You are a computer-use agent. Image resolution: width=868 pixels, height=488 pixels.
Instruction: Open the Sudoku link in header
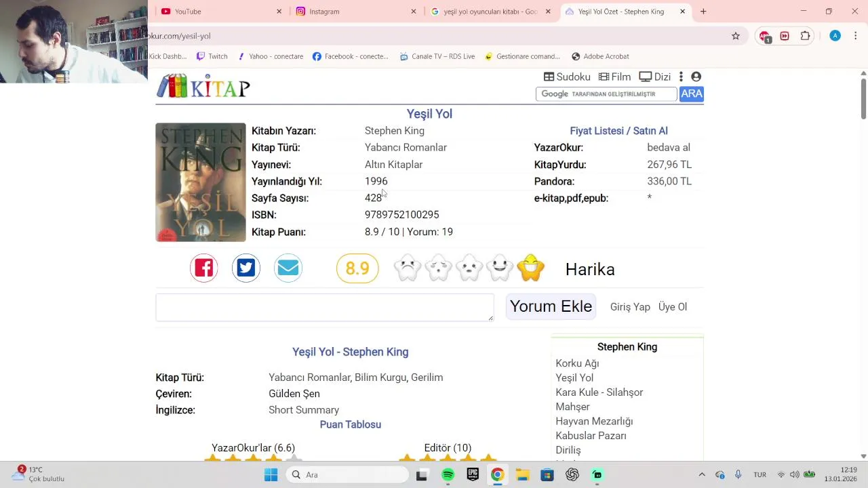click(567, 77)
